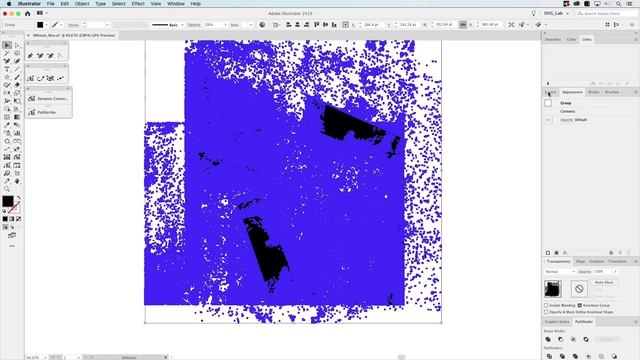
Task: Click Clear Appearance icon at panel bottom
Action: point(611,253)
